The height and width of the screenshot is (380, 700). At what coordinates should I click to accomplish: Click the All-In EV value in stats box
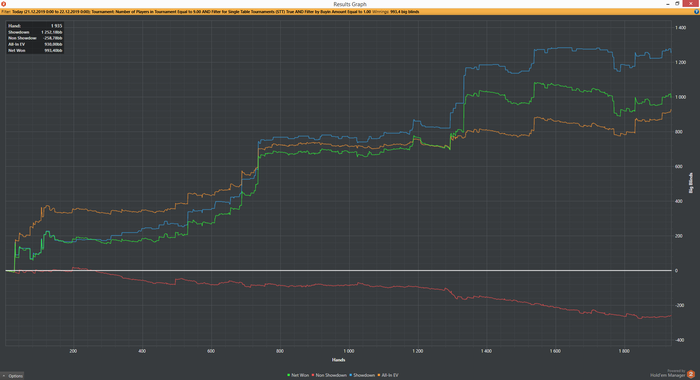pos(54,44)
